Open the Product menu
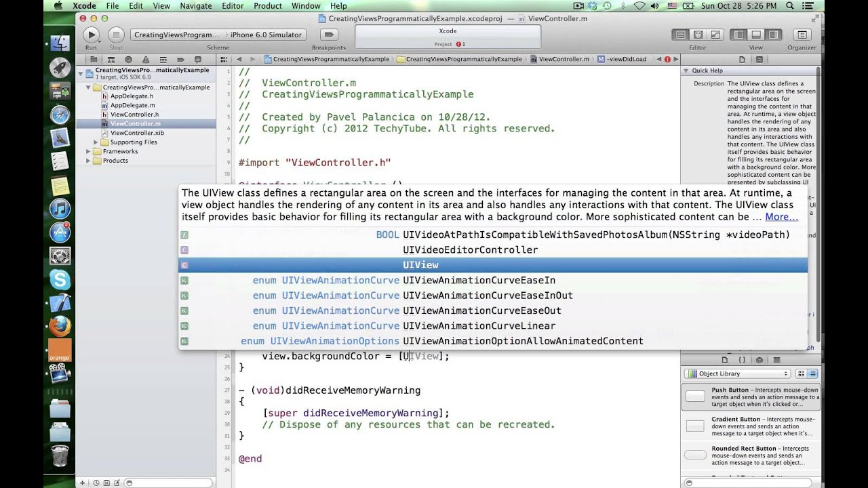The height and width of the screenshot is (488, 868). click(x=268, y=6)
